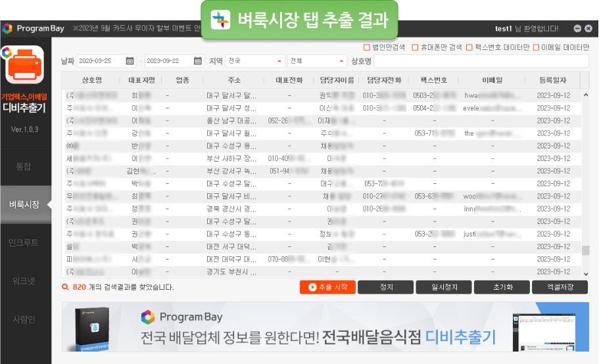Image resolution: width=599 pixels, height=364 pixels.
Task: Focus the 상호명 search input field
Action: click(x=481, y=60)
